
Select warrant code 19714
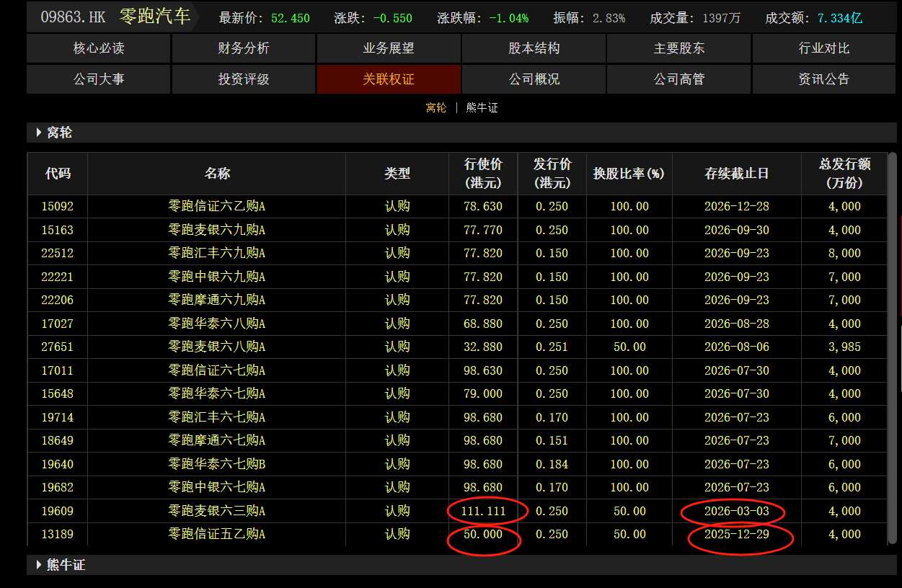[58, 417]
